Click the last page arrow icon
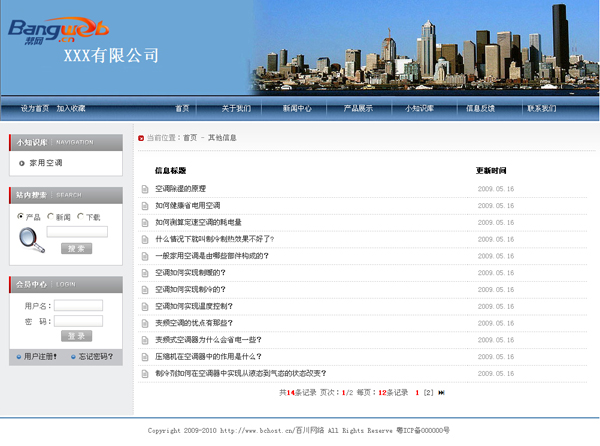Viewport: 600px width, 446px height. [x=442, y=393]
